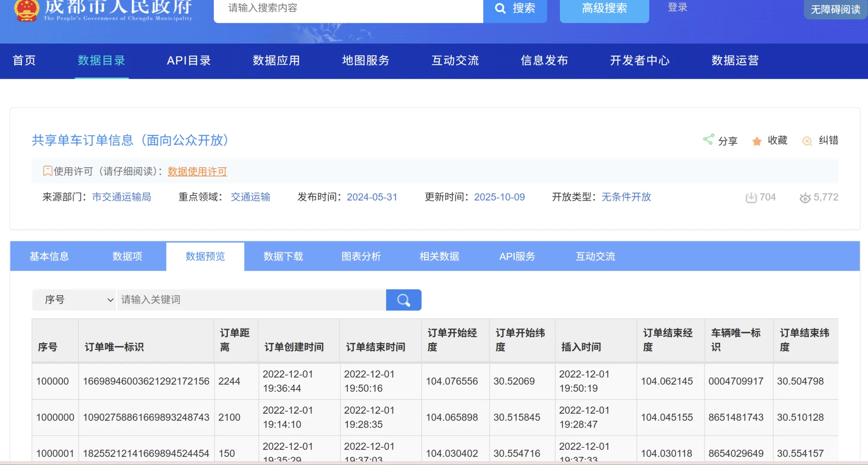Click the download count icon
Screen dimensions: 868x465
751,198
